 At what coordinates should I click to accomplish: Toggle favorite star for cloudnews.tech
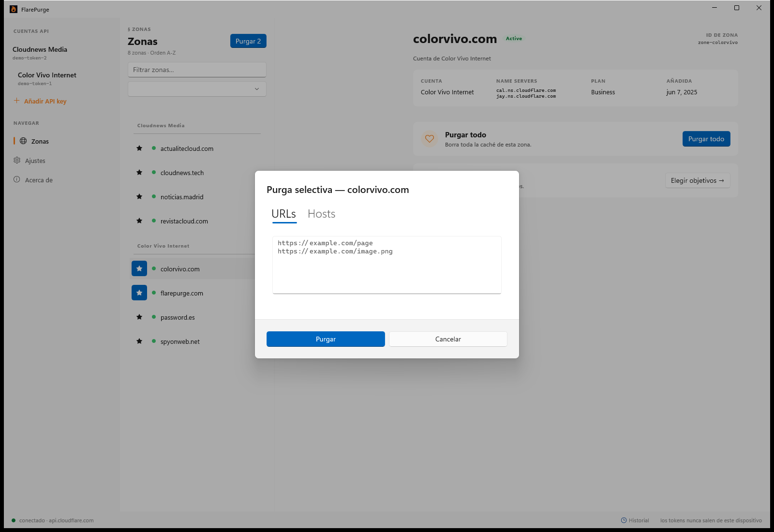coord(139,173)
